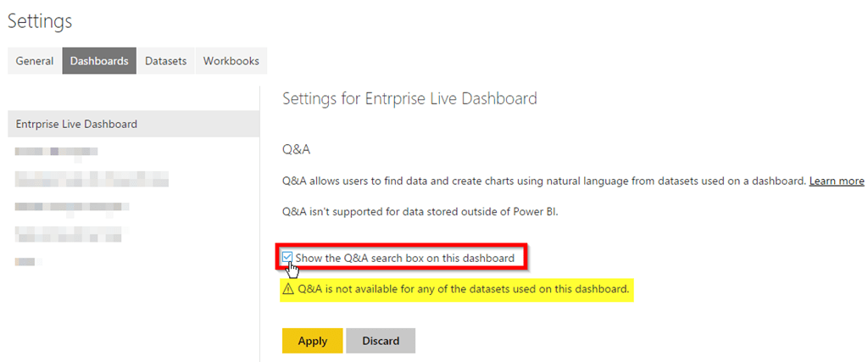This screenshot has width=868, height=362.
Task: Choose the second blurred dashboard in the list
Action: [92, 179]
